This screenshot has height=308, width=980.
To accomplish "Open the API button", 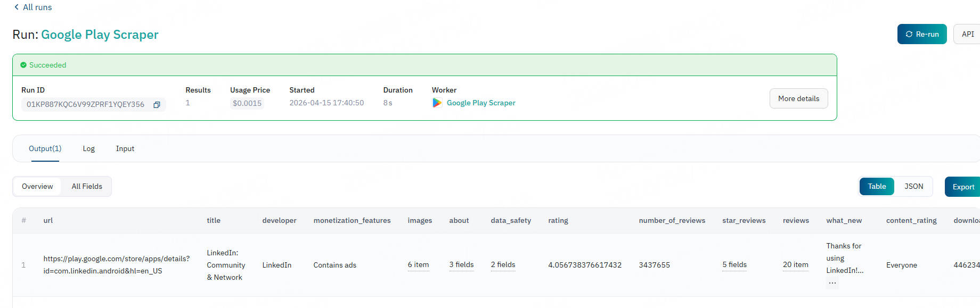I will [967, 34].
